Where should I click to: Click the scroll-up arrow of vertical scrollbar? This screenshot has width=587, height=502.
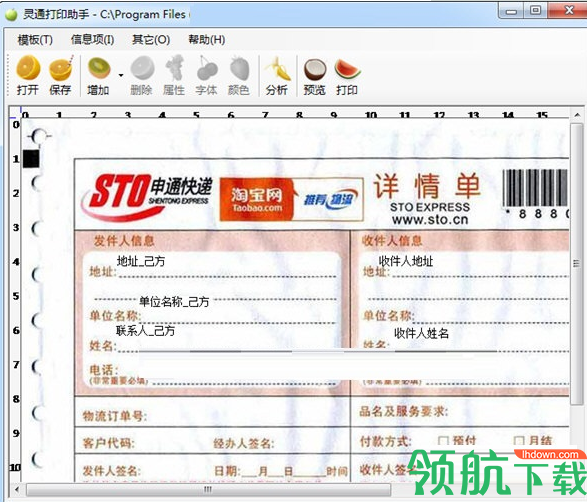coord(577,115)
